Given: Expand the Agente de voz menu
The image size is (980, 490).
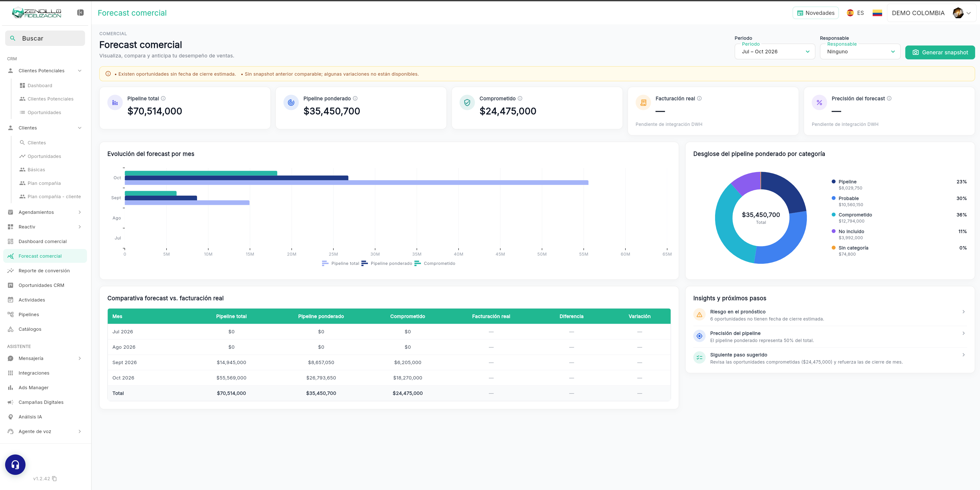Looking at the screenshot, I should [x=79, y=432].
